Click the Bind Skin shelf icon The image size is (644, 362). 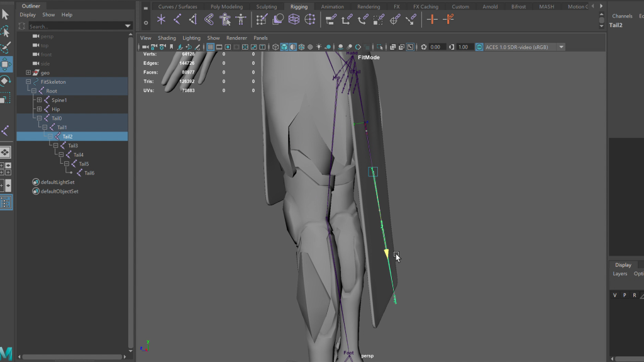pyautogui.click(x=209, y=20)
